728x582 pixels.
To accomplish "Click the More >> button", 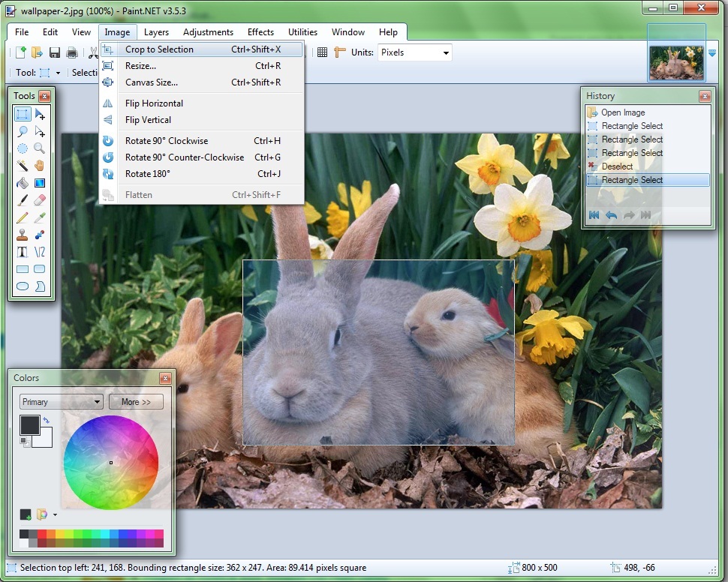I will point(136,402).
